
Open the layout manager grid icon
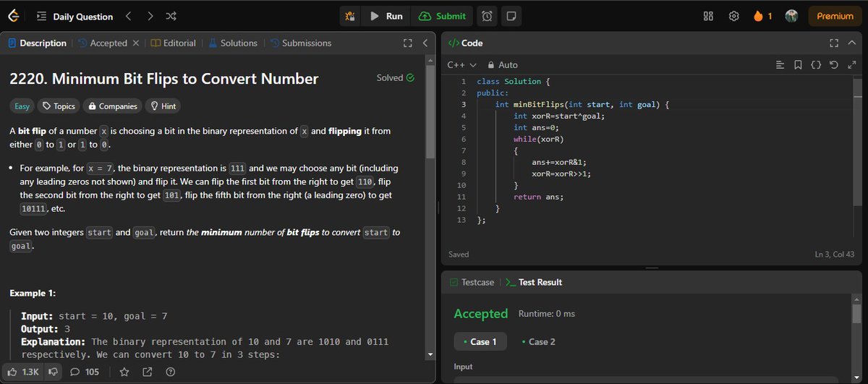point(709,16)
